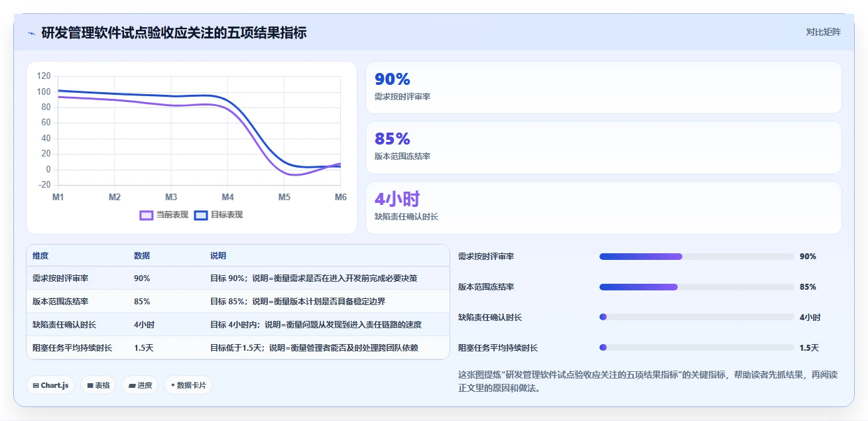Click the 数据 column header
868x421 pixels.
pos(142,256)
